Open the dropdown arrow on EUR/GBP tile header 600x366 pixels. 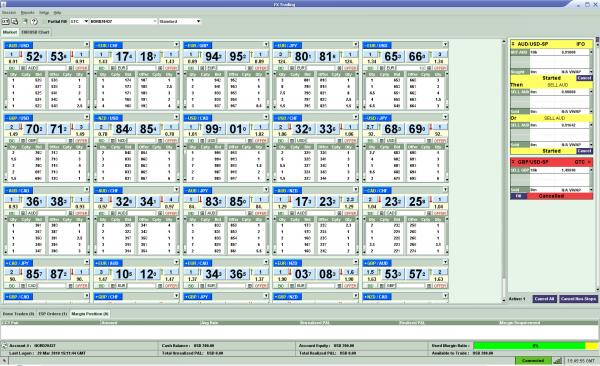click(266, 44)
